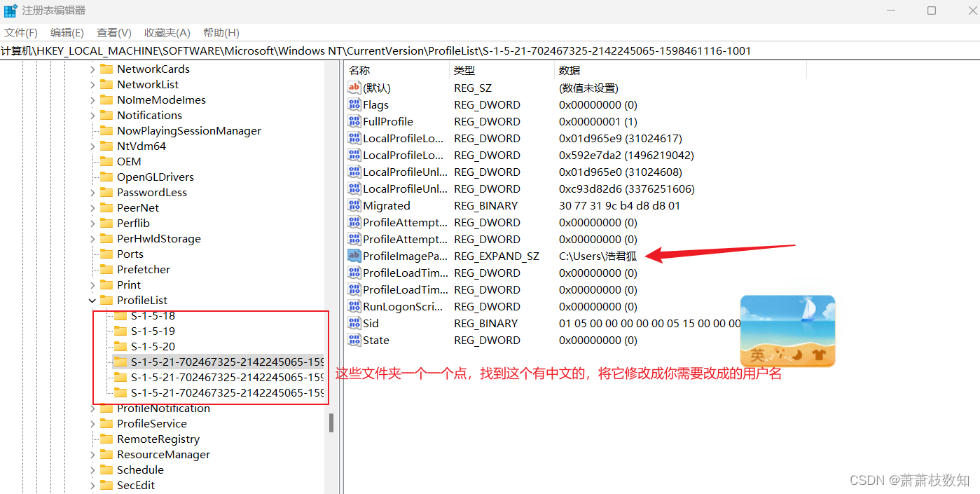Select the Prefetcher folder icon

pos(106,269)
